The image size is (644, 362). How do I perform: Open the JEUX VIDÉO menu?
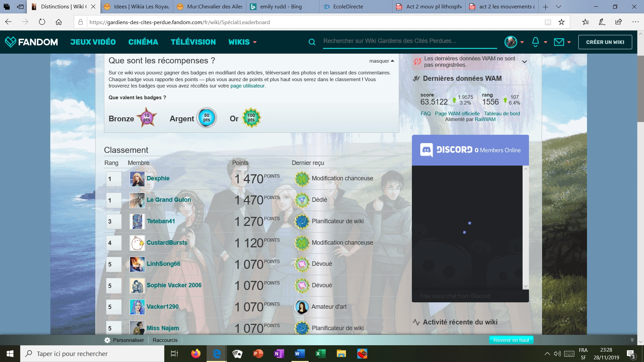point(93,42)
